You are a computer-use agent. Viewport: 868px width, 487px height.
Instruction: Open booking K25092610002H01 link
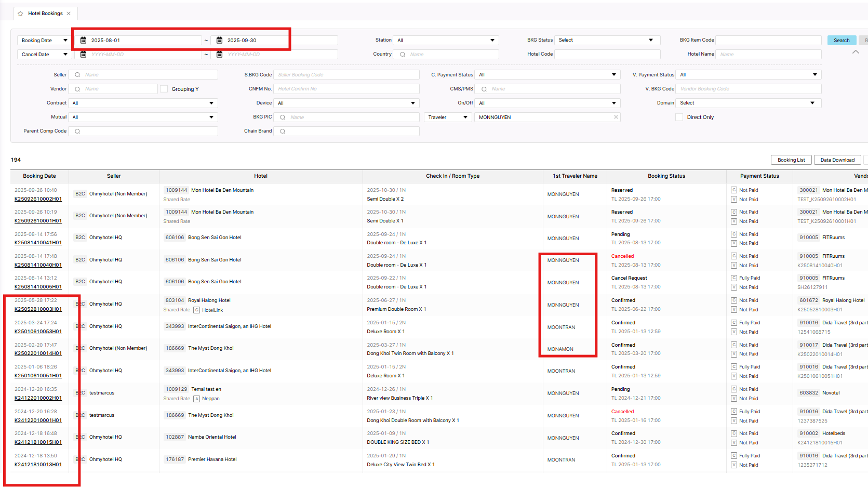click(x=38, y=199)
